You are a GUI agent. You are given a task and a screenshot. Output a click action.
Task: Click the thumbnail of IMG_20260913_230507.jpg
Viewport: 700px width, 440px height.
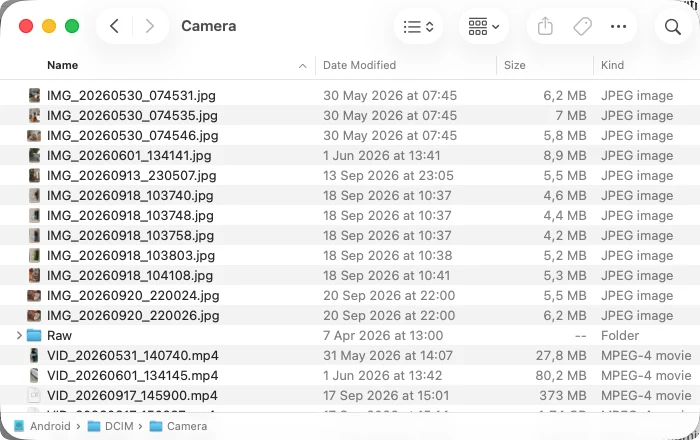click(34, 175)
